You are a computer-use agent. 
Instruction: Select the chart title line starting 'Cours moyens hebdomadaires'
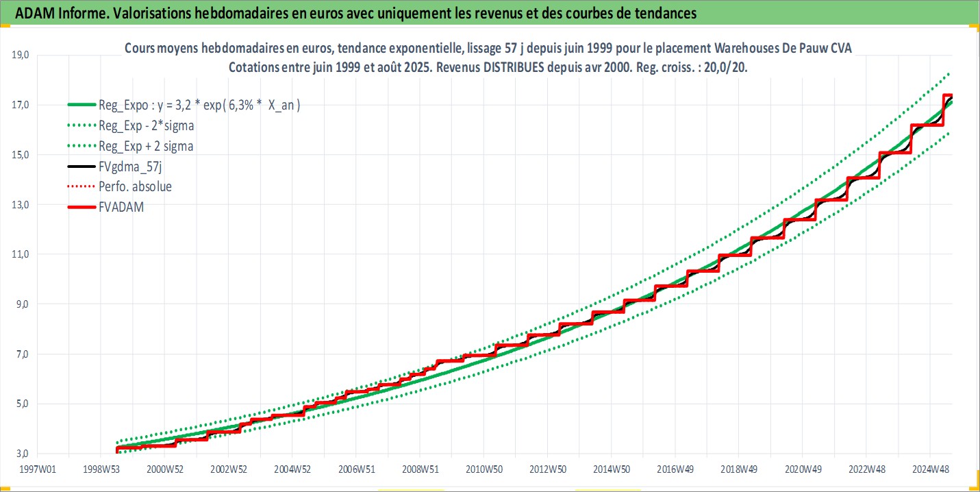(488, 49)
